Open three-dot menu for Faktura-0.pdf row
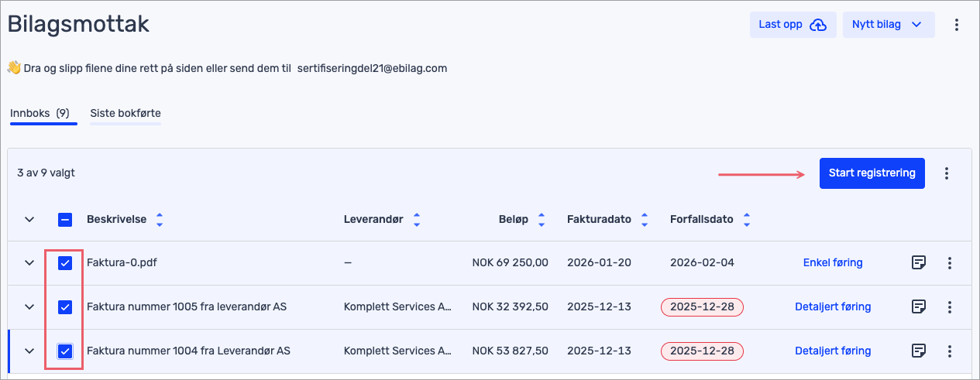This screenshot has height=380, width=980. [950, 262]
